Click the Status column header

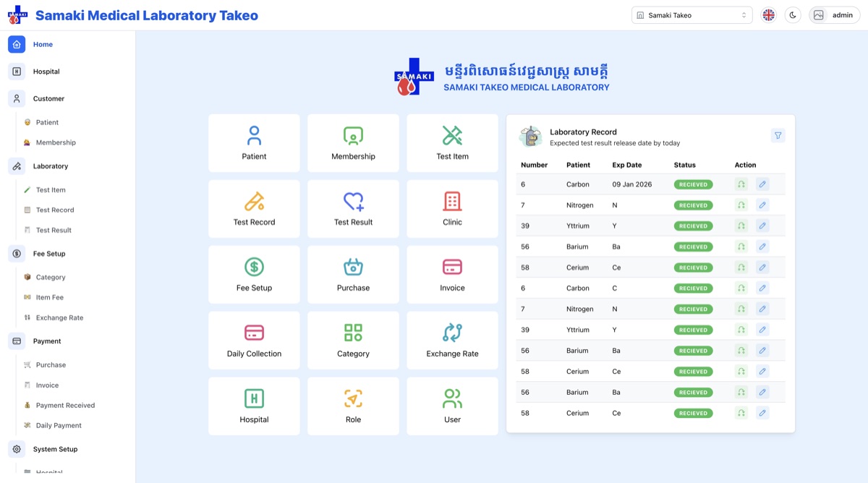click(685, 165)
